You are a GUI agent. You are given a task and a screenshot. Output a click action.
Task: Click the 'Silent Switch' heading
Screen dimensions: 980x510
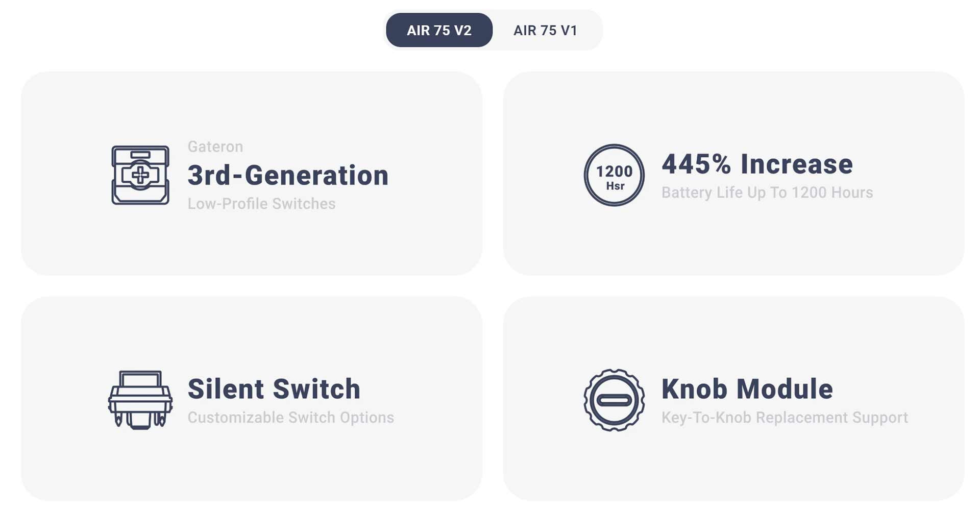274,389
